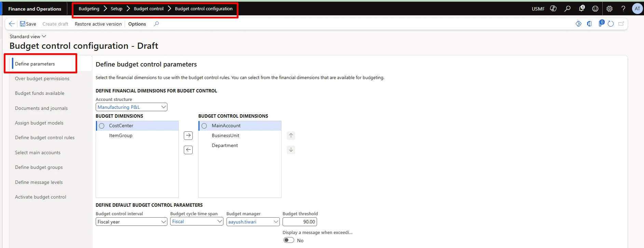The width and height of the screenshot is (644, 248).
Task: Click the USMF company selector
Action: coord(538,9)
